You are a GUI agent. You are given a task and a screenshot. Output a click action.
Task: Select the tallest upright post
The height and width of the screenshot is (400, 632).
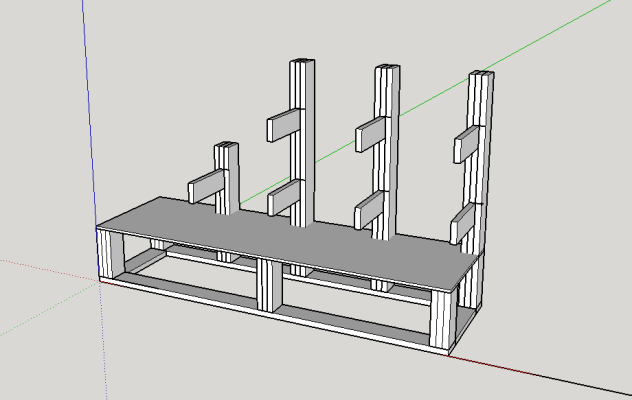click(x=302, y=143)
